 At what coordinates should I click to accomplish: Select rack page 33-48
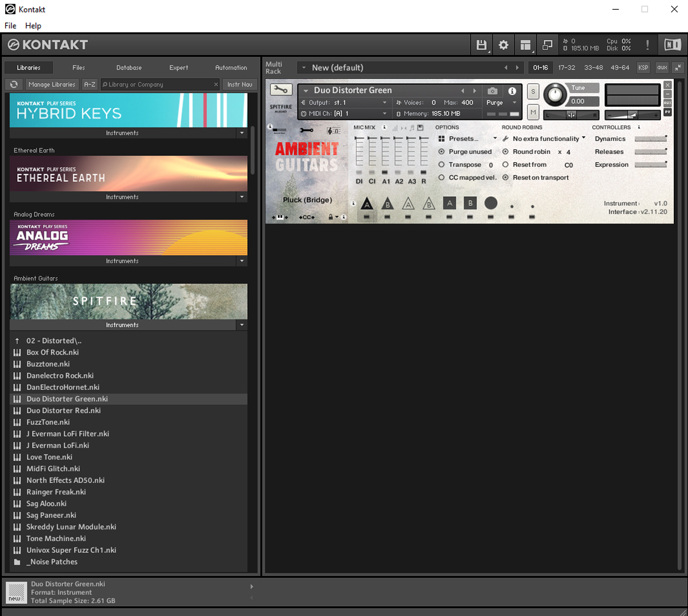pyautogui.click(x=593, y=68)
